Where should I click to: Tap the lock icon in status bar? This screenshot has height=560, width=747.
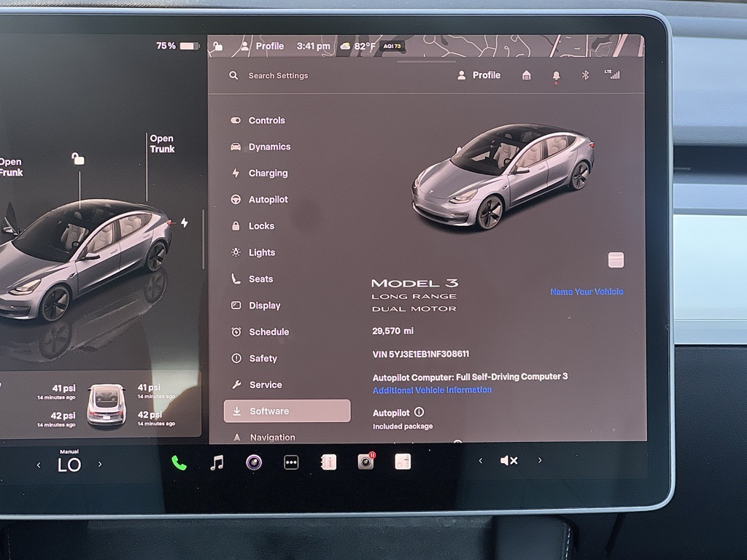pos(217,46)
